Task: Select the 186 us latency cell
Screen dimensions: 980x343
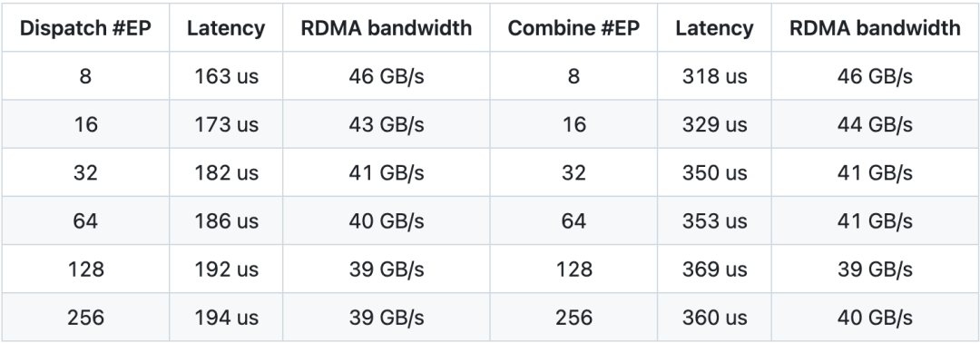Action: coord(226,220)
